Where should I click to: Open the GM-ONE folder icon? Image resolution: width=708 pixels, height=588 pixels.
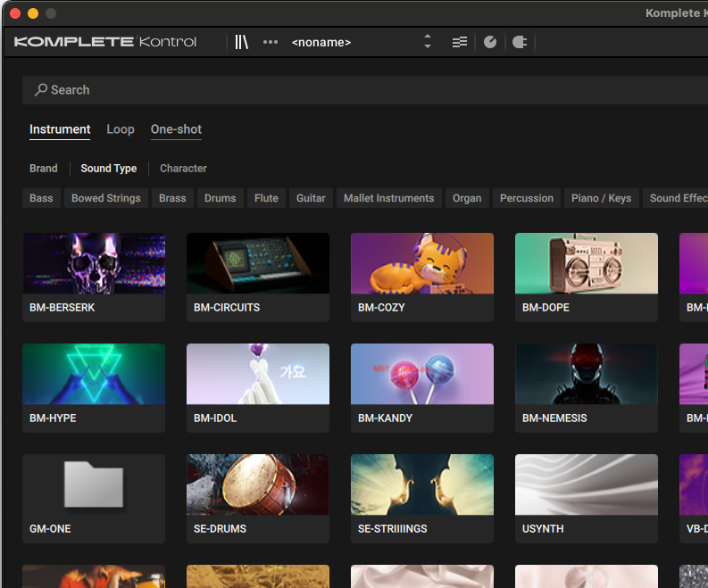(x=94, y=484)
